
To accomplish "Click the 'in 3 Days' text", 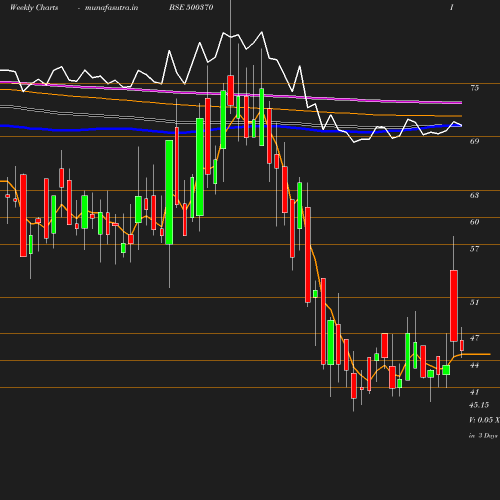I will click(x=483, y=436).
